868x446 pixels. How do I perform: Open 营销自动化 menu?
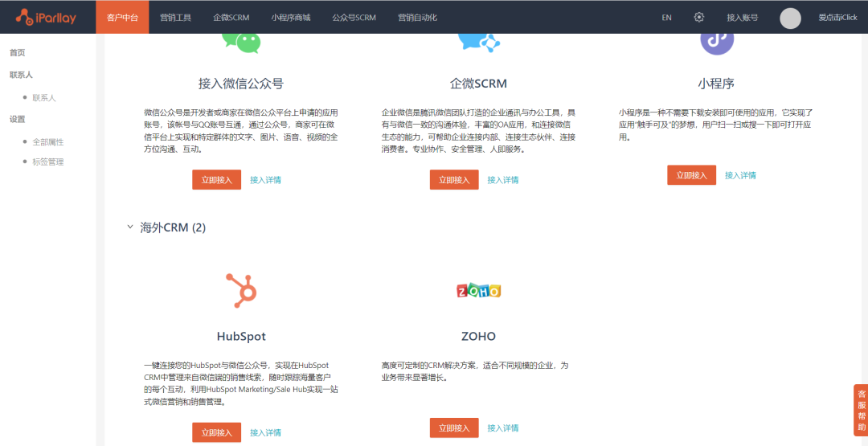point(417,17)
